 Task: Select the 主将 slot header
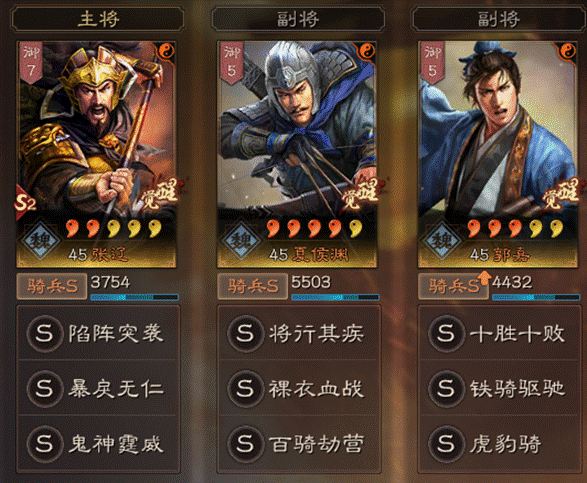[98, 19]
